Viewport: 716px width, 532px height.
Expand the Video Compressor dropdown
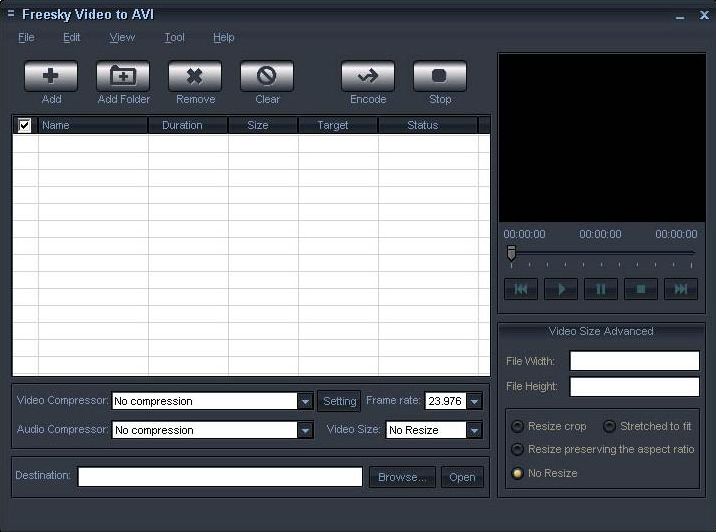click(x=305, y=401)
